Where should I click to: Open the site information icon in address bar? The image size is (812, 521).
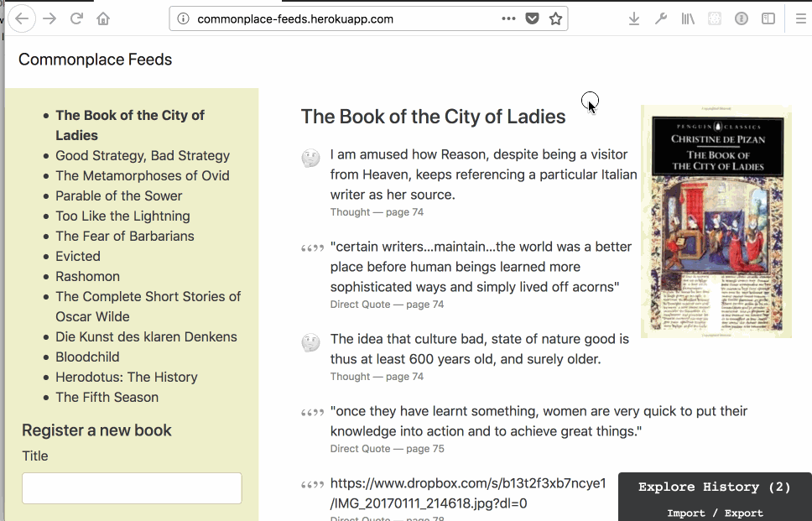point(183,19)
